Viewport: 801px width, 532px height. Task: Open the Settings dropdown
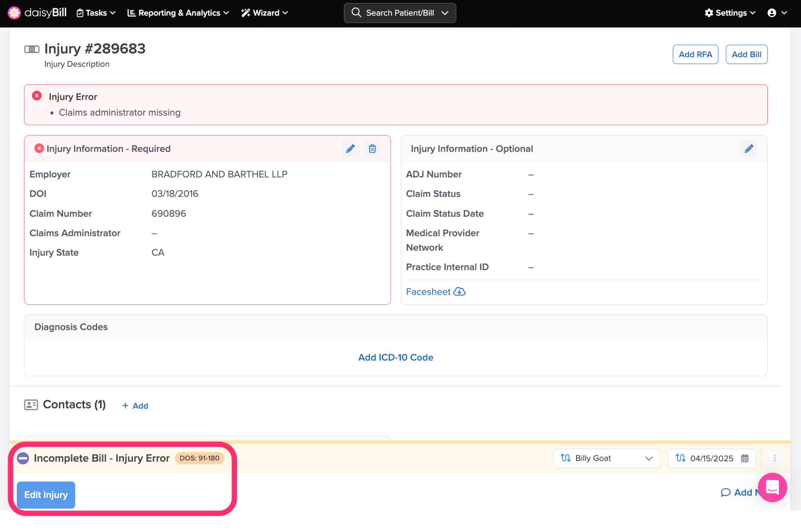[730, 13]
